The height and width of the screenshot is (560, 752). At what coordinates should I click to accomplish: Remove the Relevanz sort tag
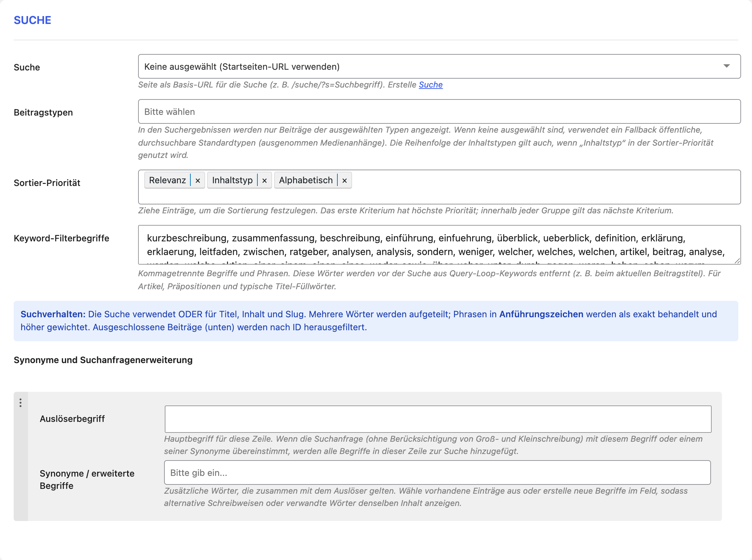(198, 181)
